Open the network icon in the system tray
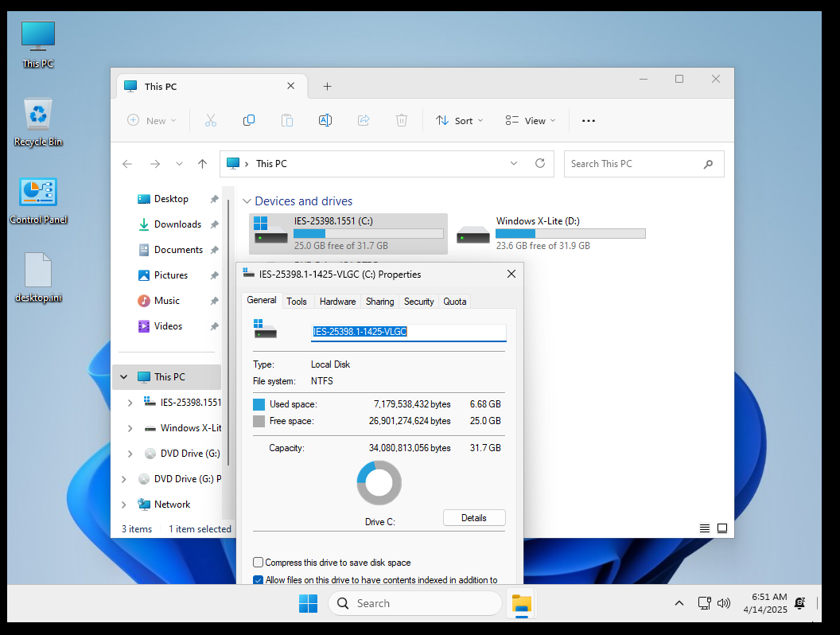 click(705, 603)
